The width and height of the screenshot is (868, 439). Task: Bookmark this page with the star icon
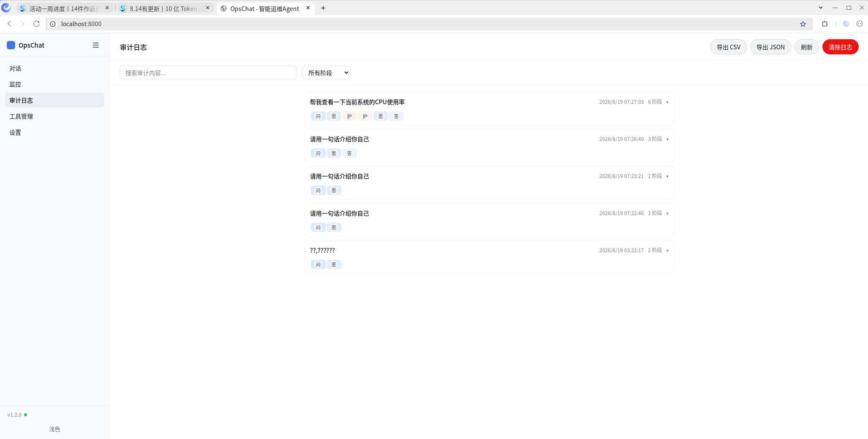[x=803, y=24]
